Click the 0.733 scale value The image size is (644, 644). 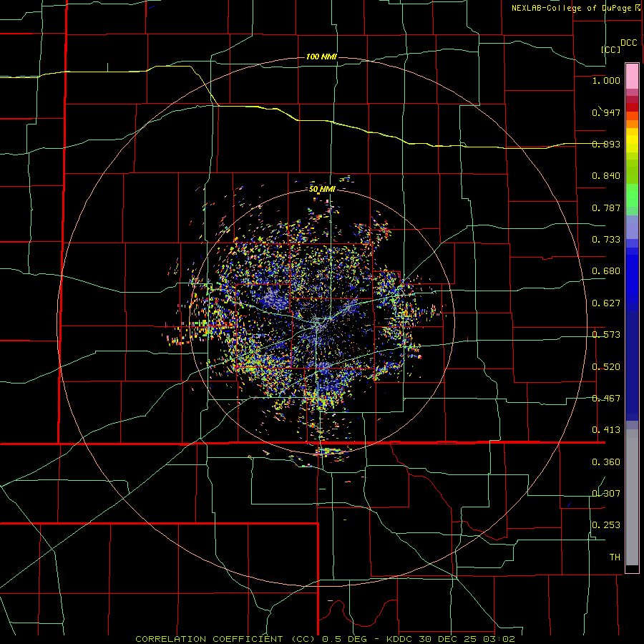pyautogui.click(x=606, y=240)
